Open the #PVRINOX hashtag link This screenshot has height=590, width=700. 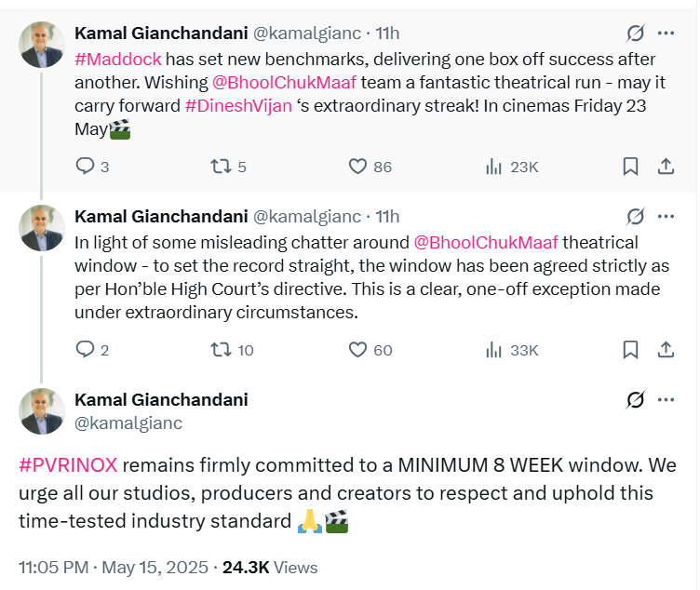click(x=68, y=465)
